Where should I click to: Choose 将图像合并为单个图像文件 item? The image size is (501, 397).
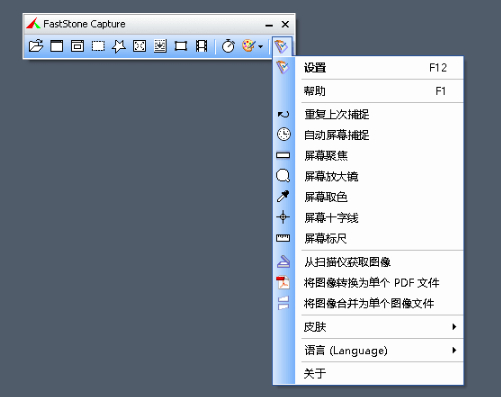tap(368, 304)
